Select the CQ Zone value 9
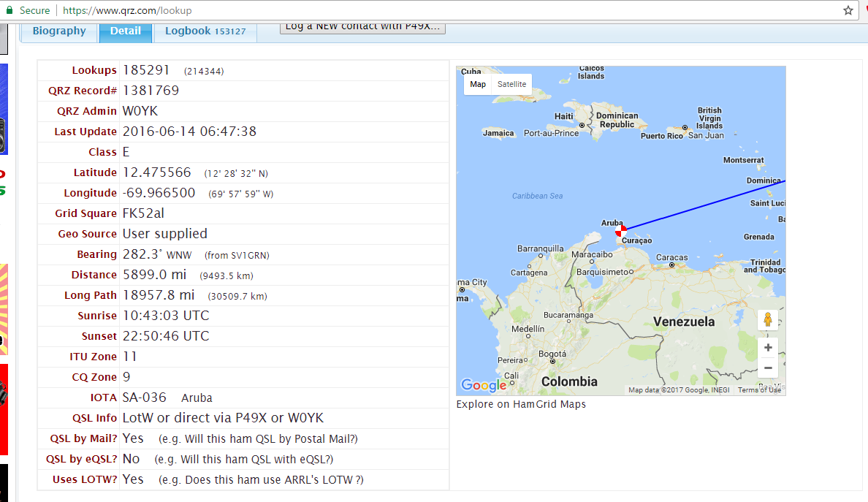This screenshot has width=868, height=502. tap(126, 377)
